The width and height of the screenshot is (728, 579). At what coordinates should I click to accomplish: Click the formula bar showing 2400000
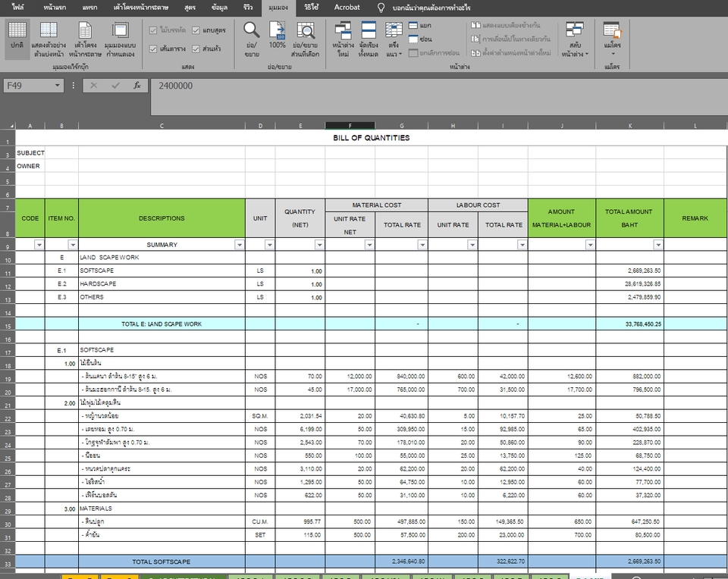coord(439,96)
